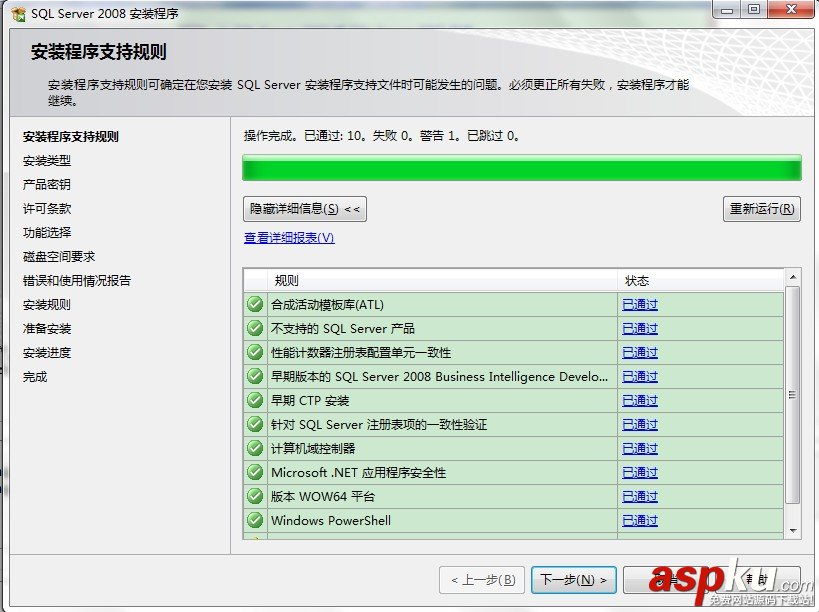Click rule text 合成活动模板库(ATL)
The width and height of the screenshot is (819, 612).
(327, 304)
